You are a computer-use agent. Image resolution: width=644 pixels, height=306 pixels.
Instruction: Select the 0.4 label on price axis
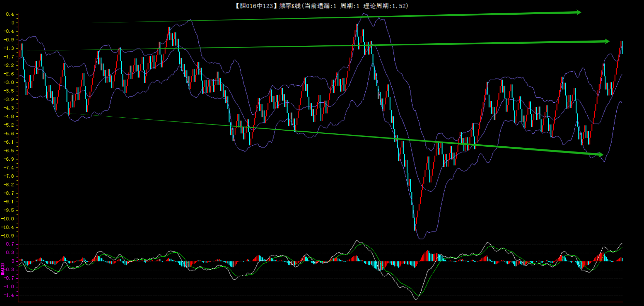pyautogui.click(x=10, y=14)
